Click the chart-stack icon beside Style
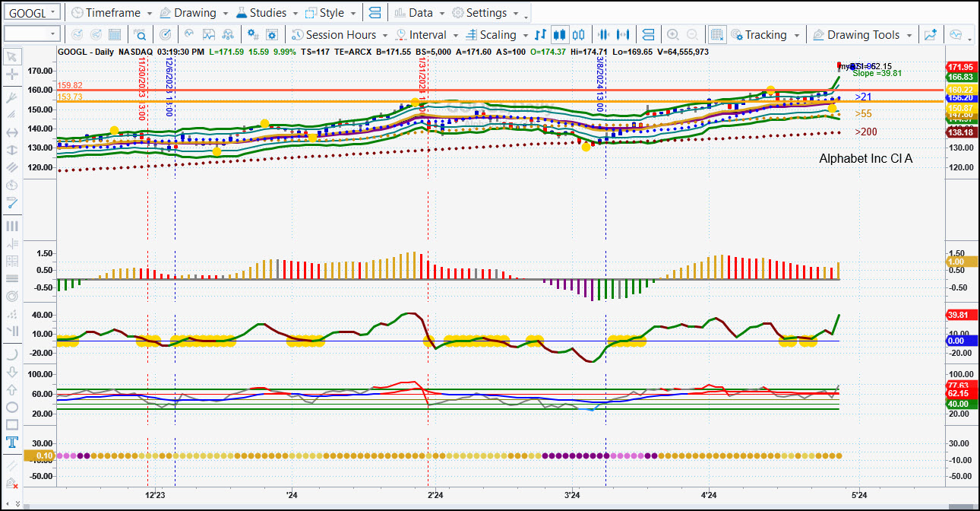The height and width of the screenshot is (511, 980). tap(375, 13)
